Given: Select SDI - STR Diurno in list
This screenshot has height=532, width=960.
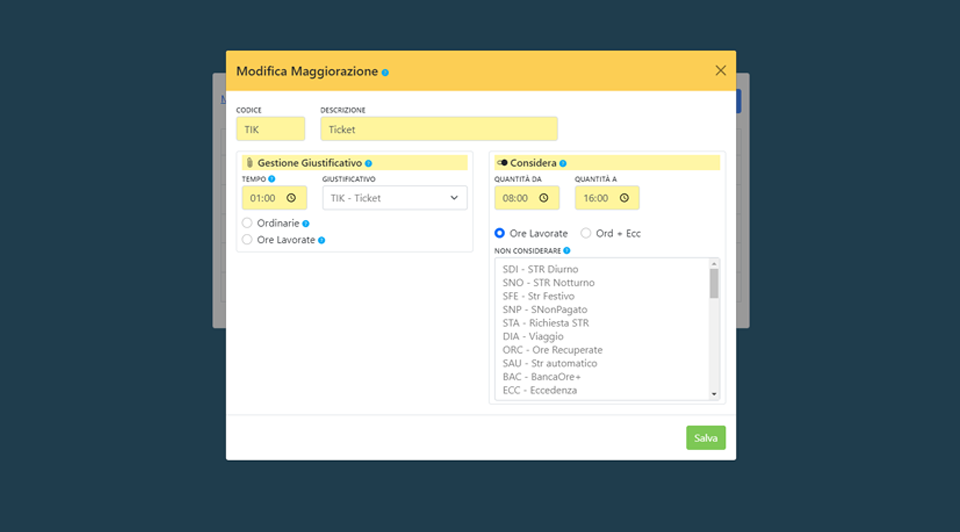Looking at the screenshot, I should (540, 269).
